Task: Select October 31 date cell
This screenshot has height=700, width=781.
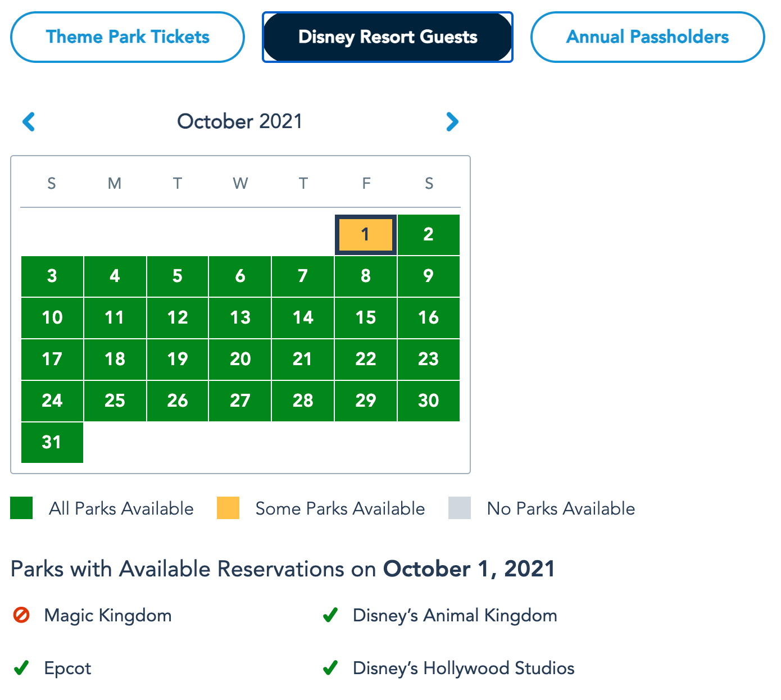Action: tap(52, 442)
